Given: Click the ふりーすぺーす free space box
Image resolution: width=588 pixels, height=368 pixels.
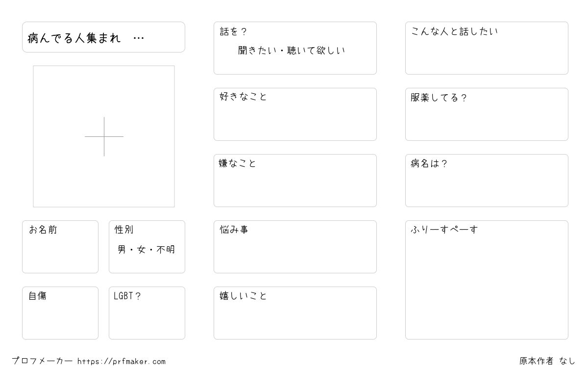Looking at the screenshot, I should (487, 280).
